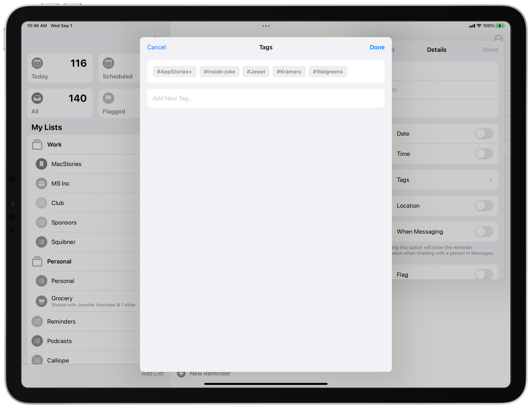Click the #AppStories+ tag icon
The image size is (532, 409).
point(174,71)
